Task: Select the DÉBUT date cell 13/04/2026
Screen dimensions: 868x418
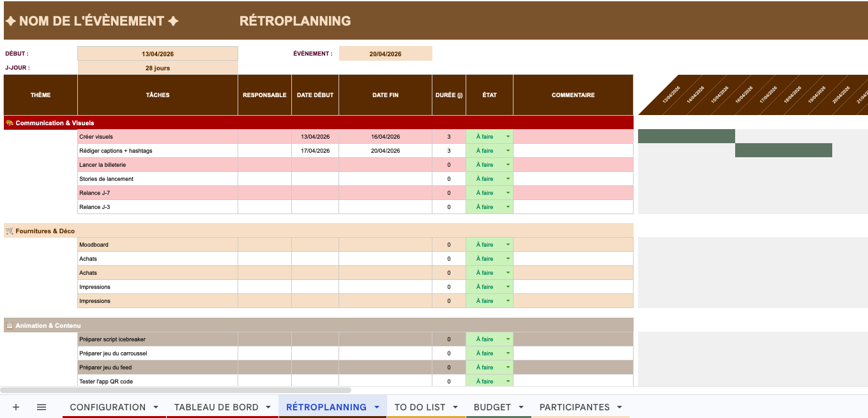Action: coord(157,54)
